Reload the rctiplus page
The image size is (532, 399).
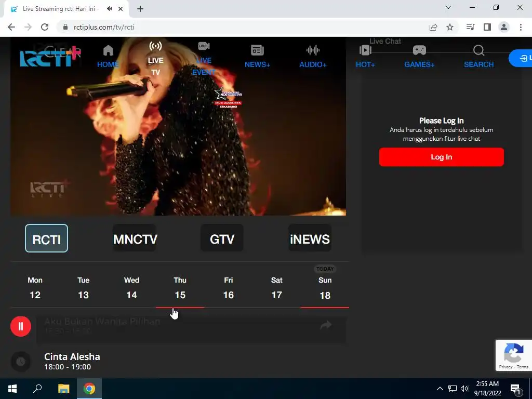45,27
